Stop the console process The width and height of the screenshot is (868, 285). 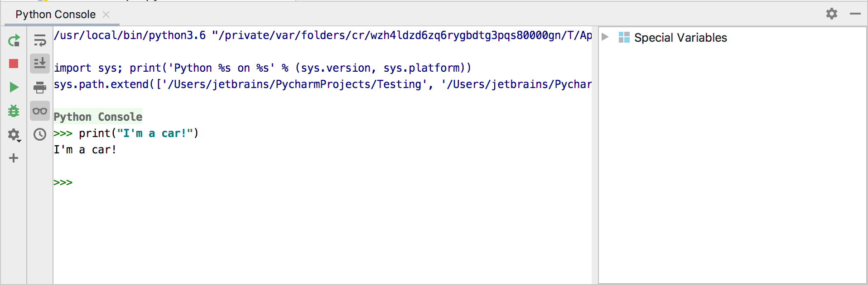14,64
